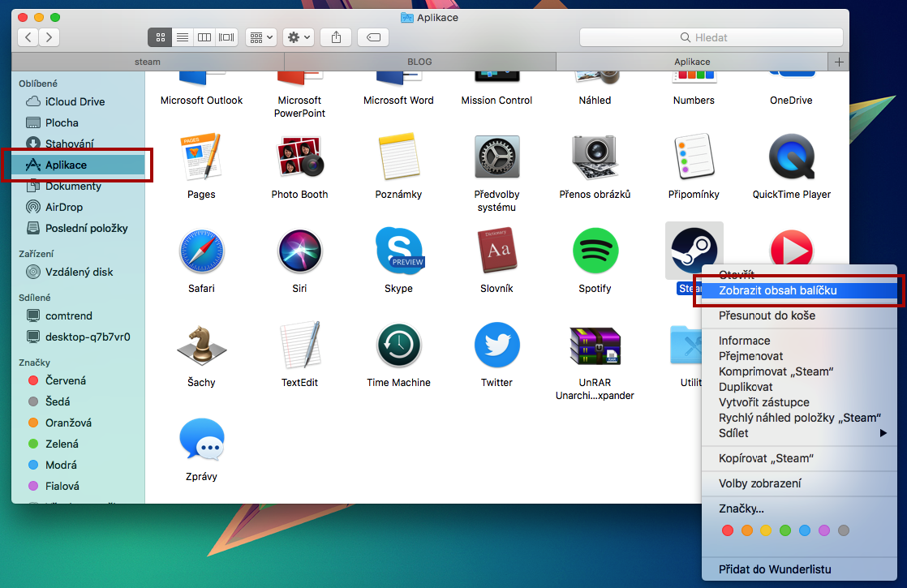Open Plocha in the sidebar
The height and width of the screenshot is (588, 907).
[78, 122]
